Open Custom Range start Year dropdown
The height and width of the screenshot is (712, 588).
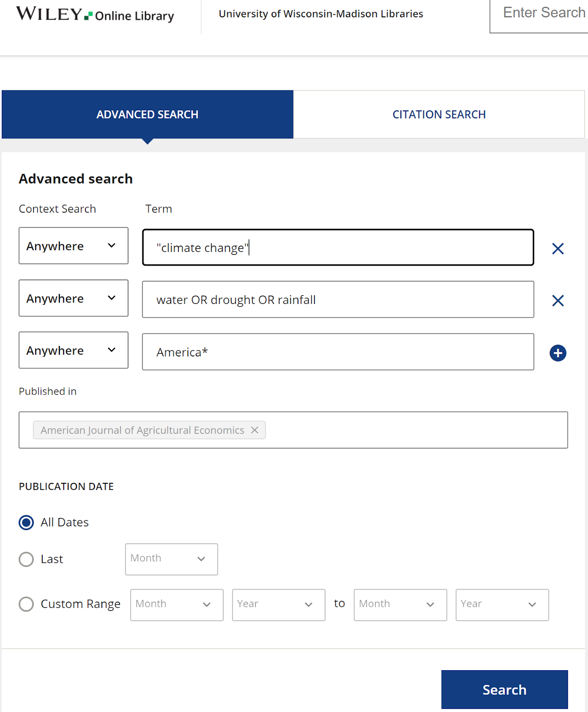click(278, 605)
